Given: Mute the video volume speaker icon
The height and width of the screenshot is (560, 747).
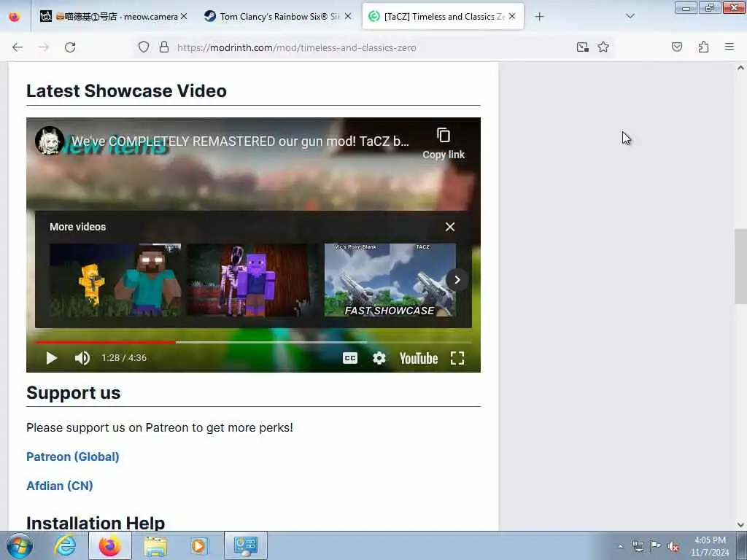Looking at the screenshot, I should pyautogui.click(x=82, y=358).
